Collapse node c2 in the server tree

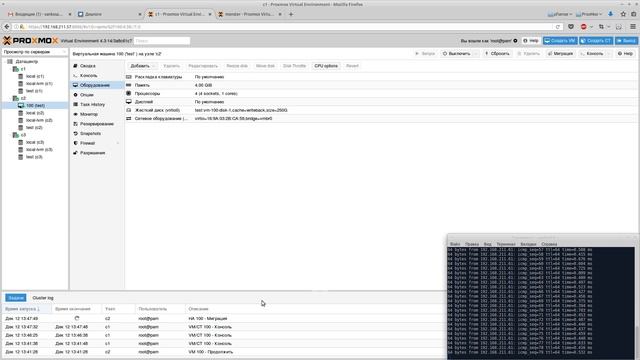(x=10, y=98)
